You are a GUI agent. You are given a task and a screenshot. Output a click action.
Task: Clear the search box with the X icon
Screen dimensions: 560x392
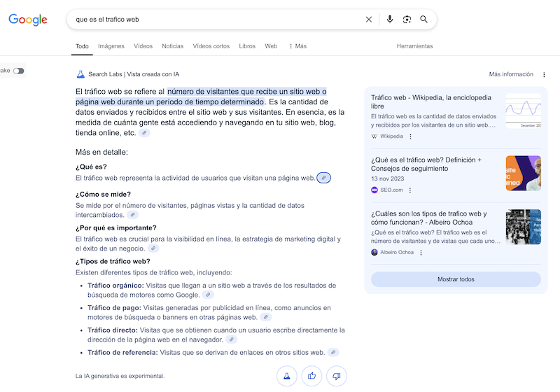(369, 20)
